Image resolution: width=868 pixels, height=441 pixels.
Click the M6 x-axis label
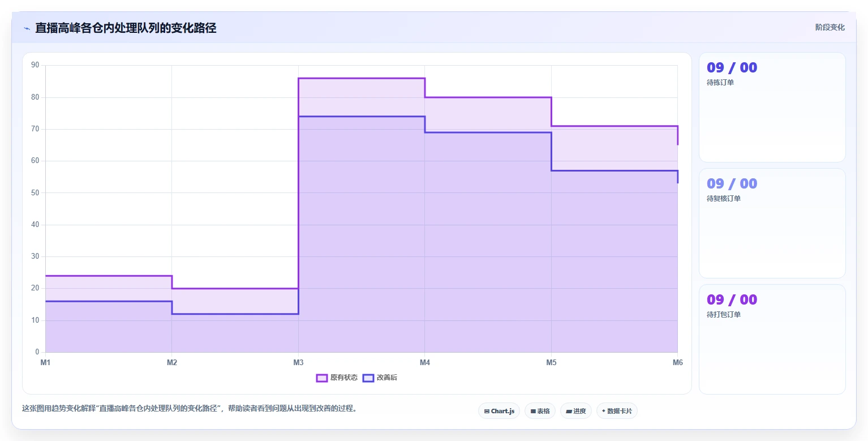677,363
